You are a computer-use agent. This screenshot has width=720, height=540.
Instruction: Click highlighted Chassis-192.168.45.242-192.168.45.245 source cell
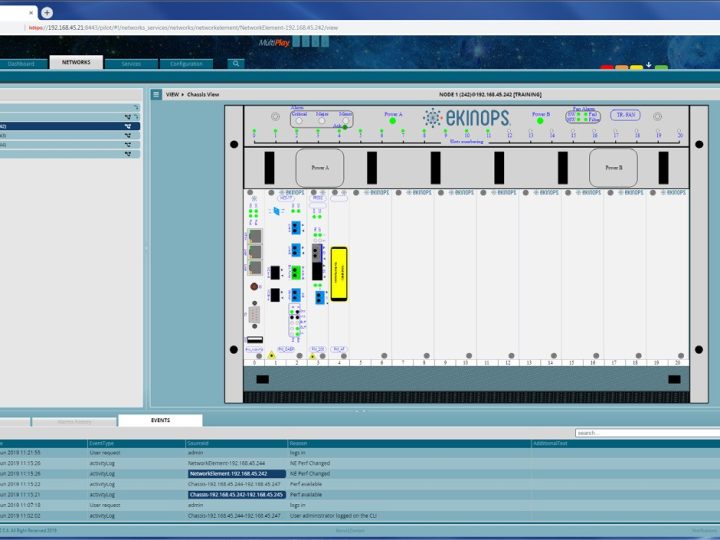tap(237, 495)
